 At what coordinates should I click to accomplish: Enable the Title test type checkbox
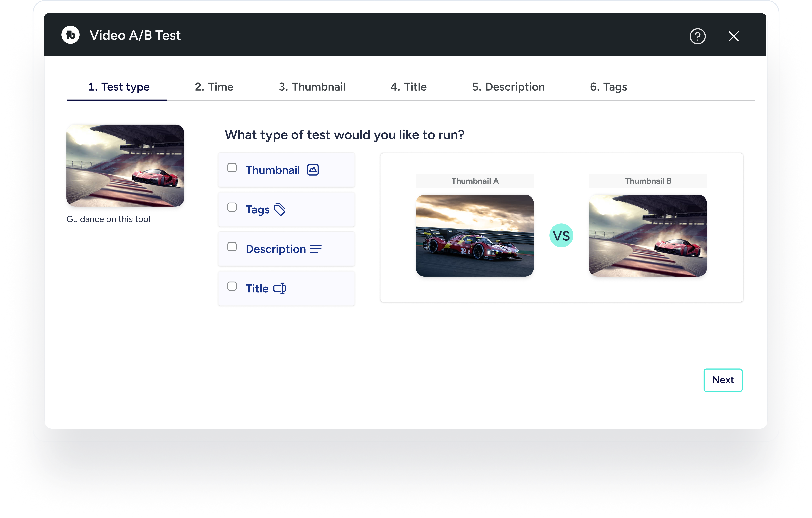[x=232, y=286]
